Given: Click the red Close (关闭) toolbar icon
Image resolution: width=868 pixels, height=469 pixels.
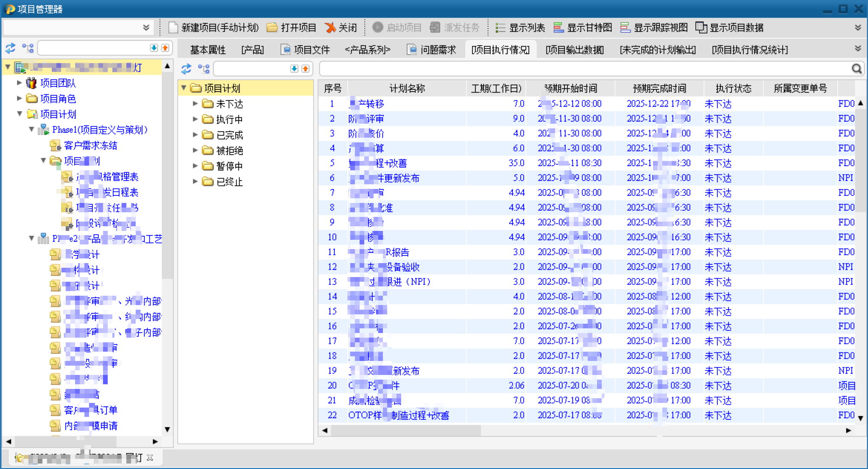Looking at the screenshot, I should pyautogui.click(x=330, y=28).
